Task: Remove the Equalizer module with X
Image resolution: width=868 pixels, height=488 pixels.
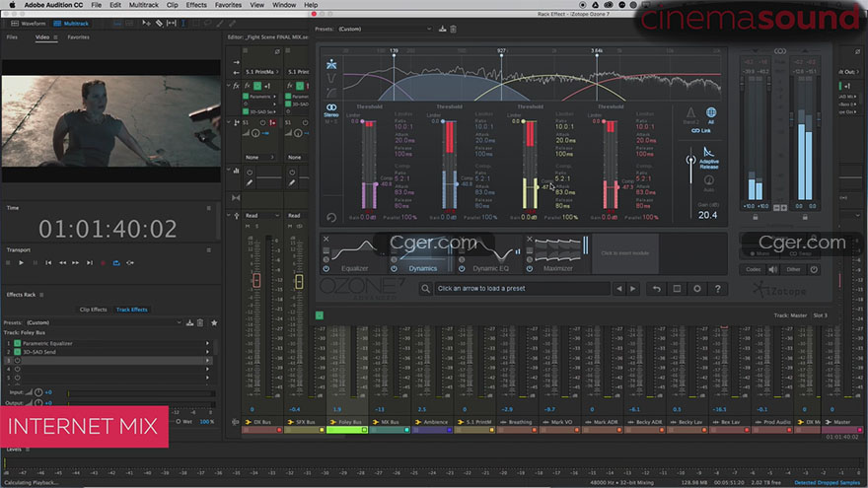Action: coord(326,239)
